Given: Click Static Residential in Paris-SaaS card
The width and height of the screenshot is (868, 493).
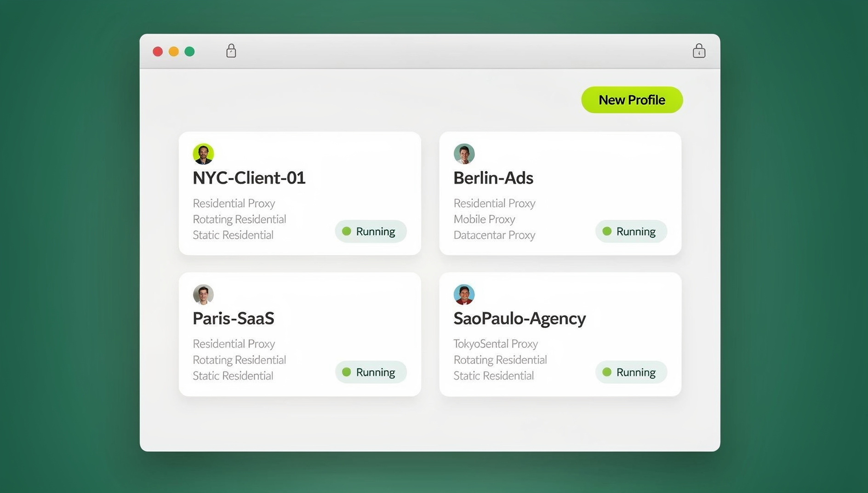Looking at the screenshot, I should tap(233, 376).
